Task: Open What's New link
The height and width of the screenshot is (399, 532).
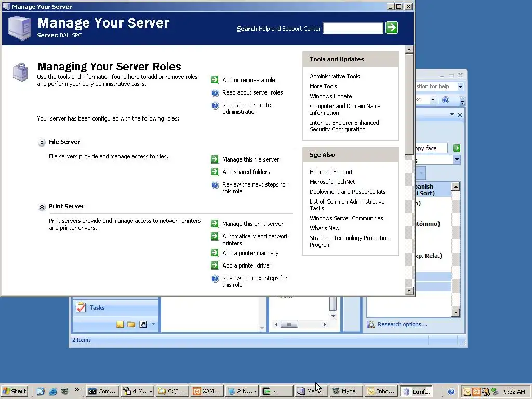Action: coord(324,228)
